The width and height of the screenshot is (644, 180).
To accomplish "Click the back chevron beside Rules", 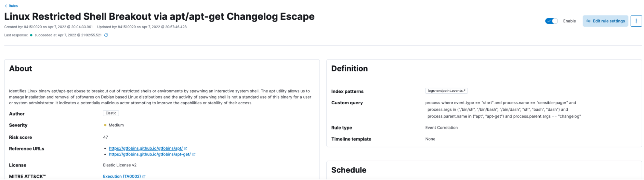I will pos(6,6).
